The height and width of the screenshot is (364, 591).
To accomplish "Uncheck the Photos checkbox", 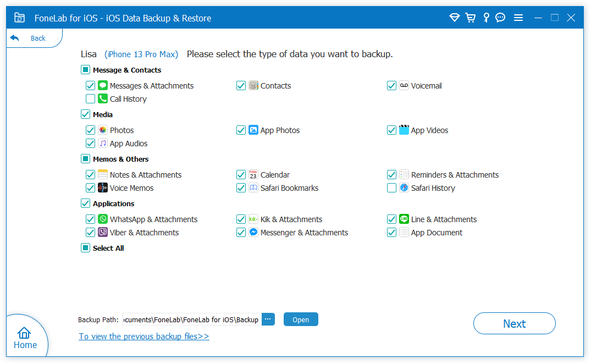I will 90,130.
